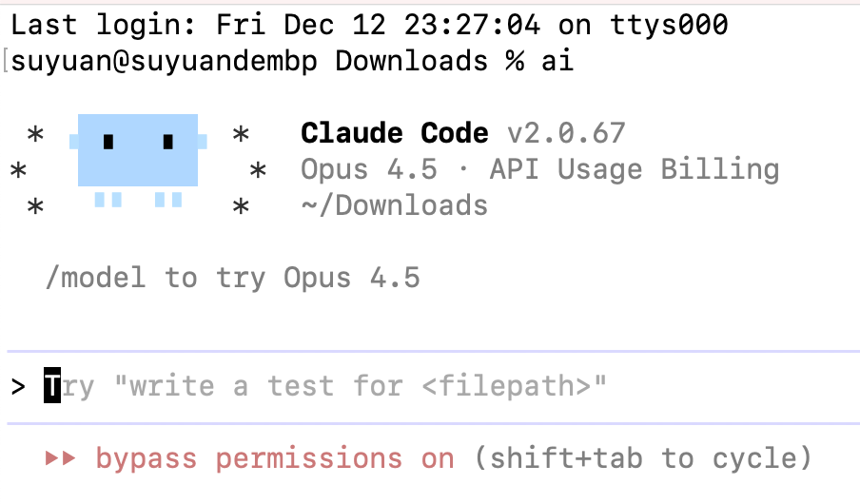This screenshot has width=860, height=504.
Task: Click the asterisk at the mascot's top-right
Action: (x=242, y=136)
